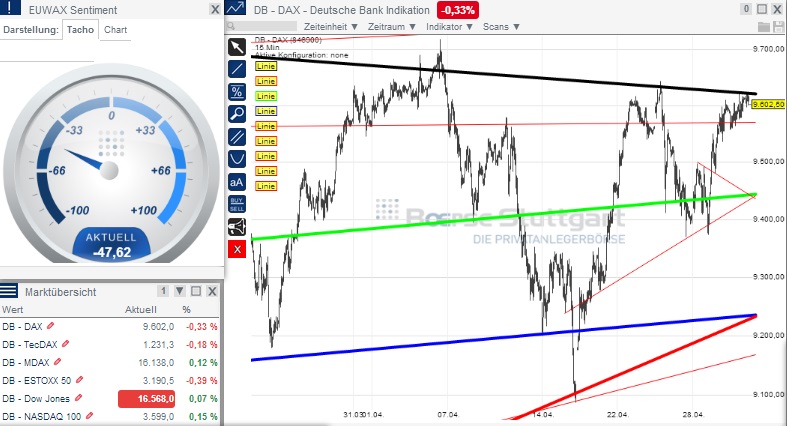Click the floppy disk save icon
This screenshot has height=426, width=787.
pos(778,27)
